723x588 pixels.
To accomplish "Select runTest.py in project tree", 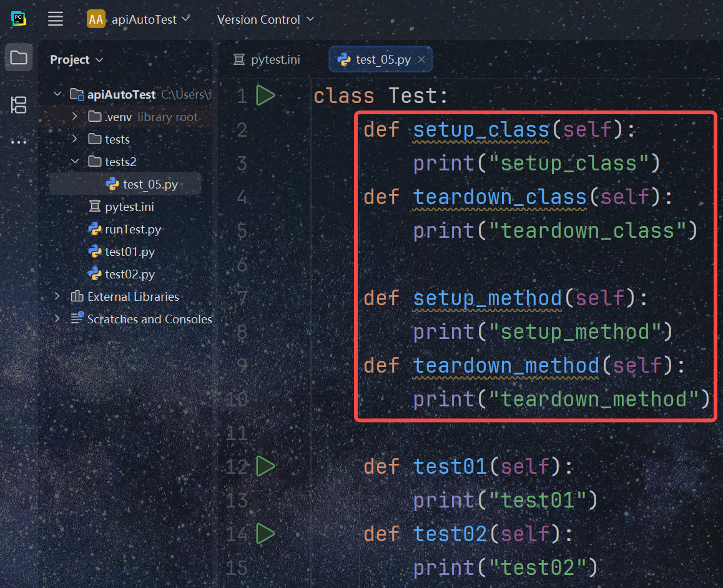I will pos(125,230).
